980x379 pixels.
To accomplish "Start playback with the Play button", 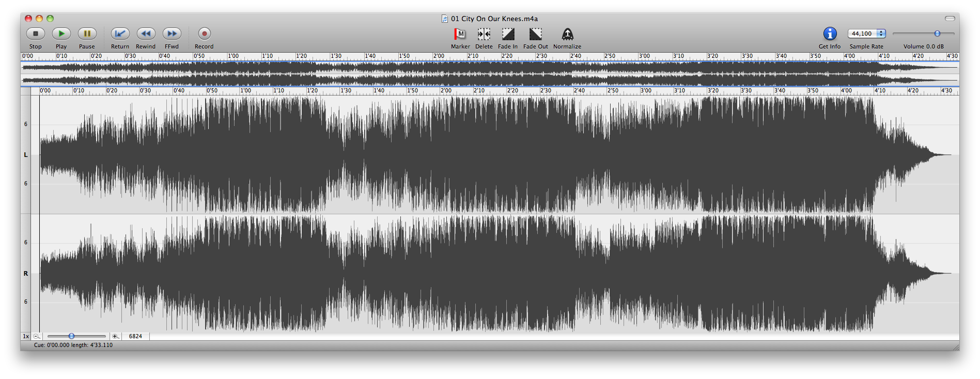I will 61,34.
